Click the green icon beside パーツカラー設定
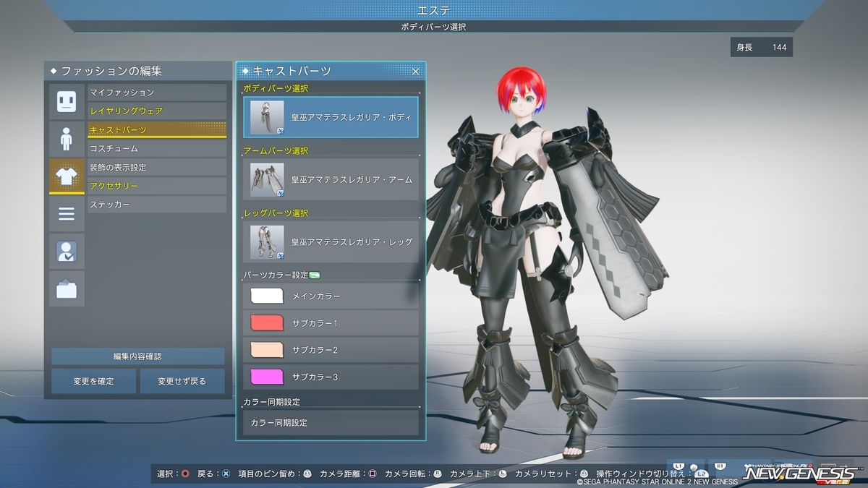Image resolution: width=868 pixels, height=488 pixels. click(315, 275)
